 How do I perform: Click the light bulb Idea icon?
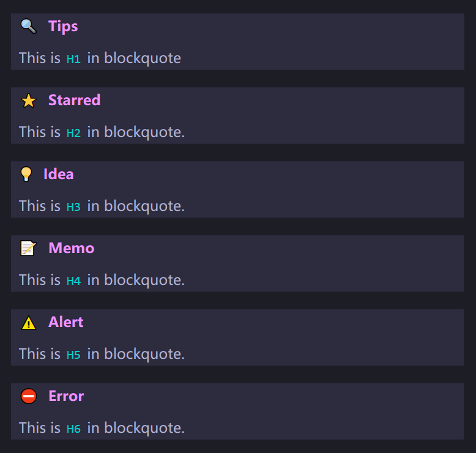[26, 174]
